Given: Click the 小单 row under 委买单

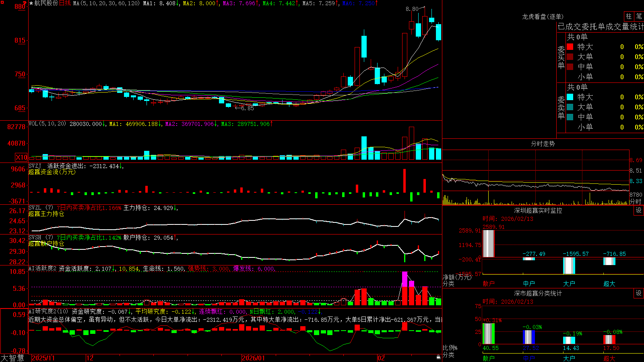Looking at the screenshot, I should pos(605,77).
